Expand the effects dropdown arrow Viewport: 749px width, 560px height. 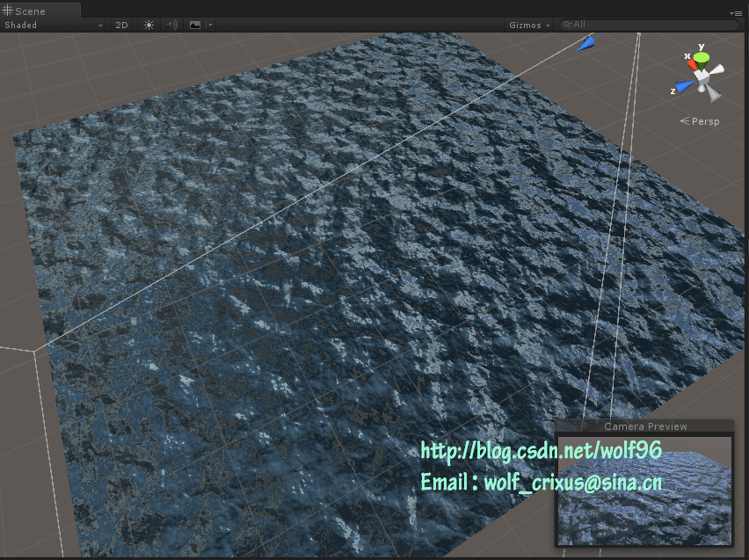(x=210, y=25)
